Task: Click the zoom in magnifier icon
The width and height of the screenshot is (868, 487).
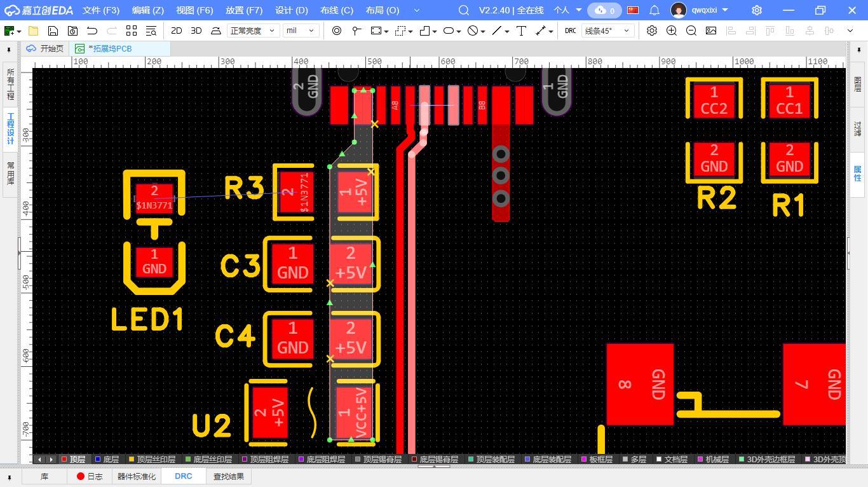Action: coord(671,31)
